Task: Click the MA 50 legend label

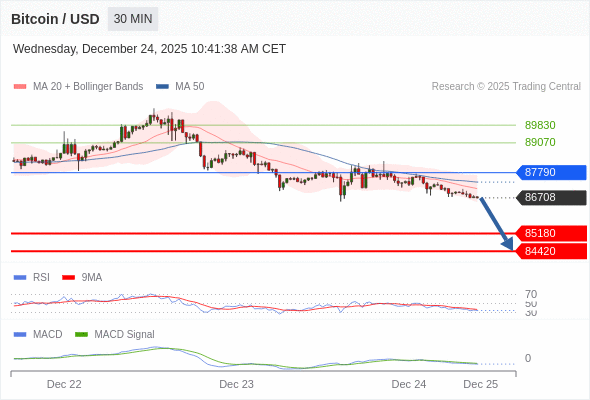Action: pyautogui.click(x=190, y=87)
